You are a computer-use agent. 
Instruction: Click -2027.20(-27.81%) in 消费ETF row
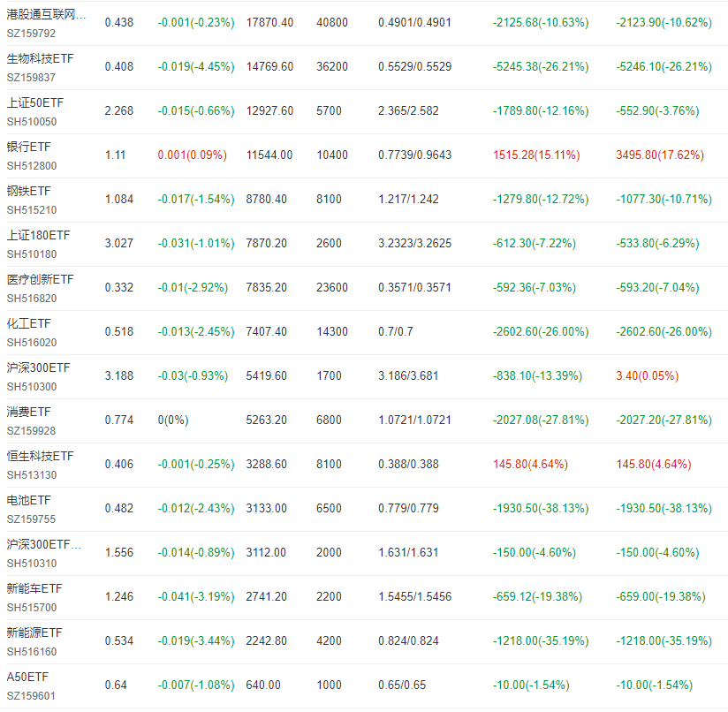click(x=664, y=420)
